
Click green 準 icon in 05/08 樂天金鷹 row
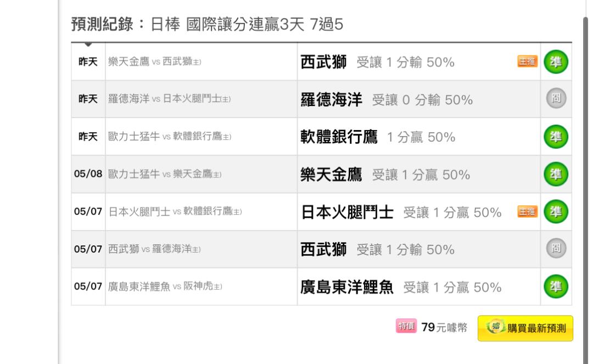[556, 174]
